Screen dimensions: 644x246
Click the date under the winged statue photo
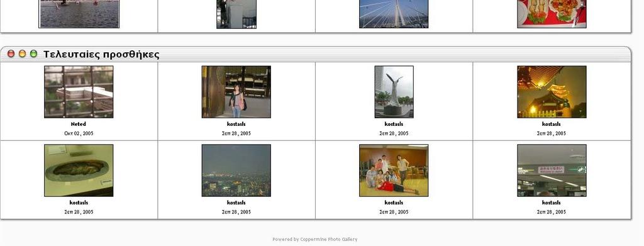coord(394,133)
